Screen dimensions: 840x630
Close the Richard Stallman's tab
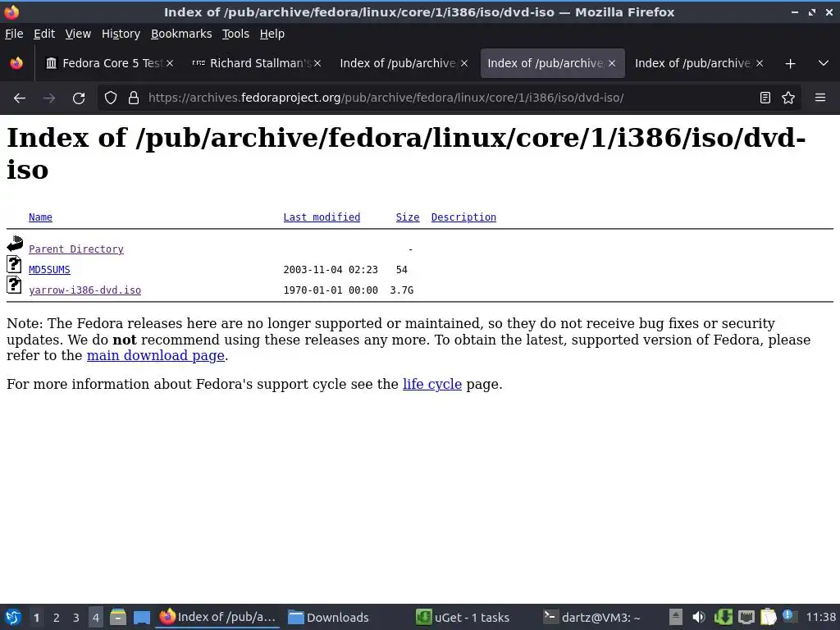click(317, 63)
